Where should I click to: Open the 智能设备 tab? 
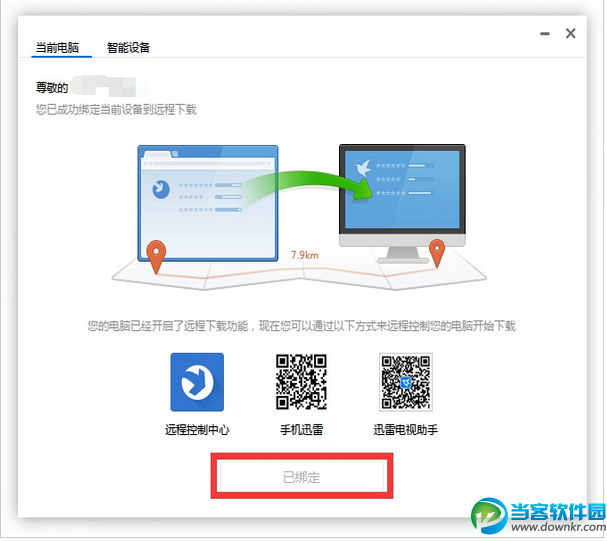[x=128, y=48]
